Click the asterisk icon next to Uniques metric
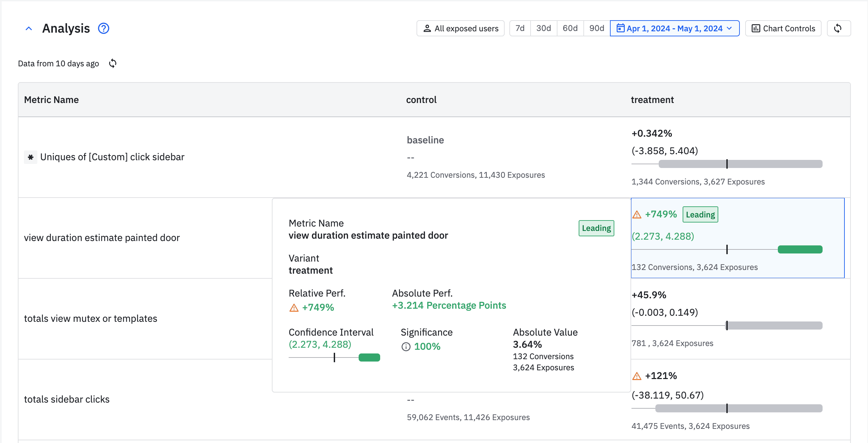Screen dimensions: 868x443 point(30,157)
